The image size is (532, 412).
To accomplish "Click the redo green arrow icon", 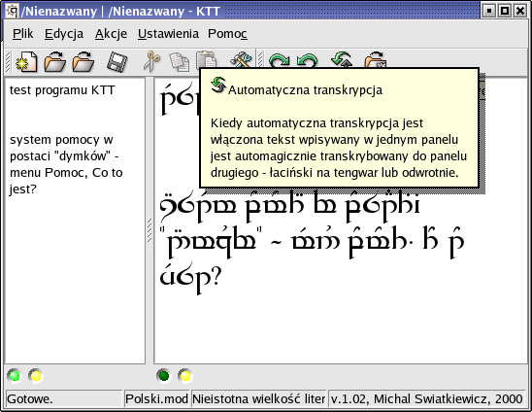I will (x=279, y=60).
